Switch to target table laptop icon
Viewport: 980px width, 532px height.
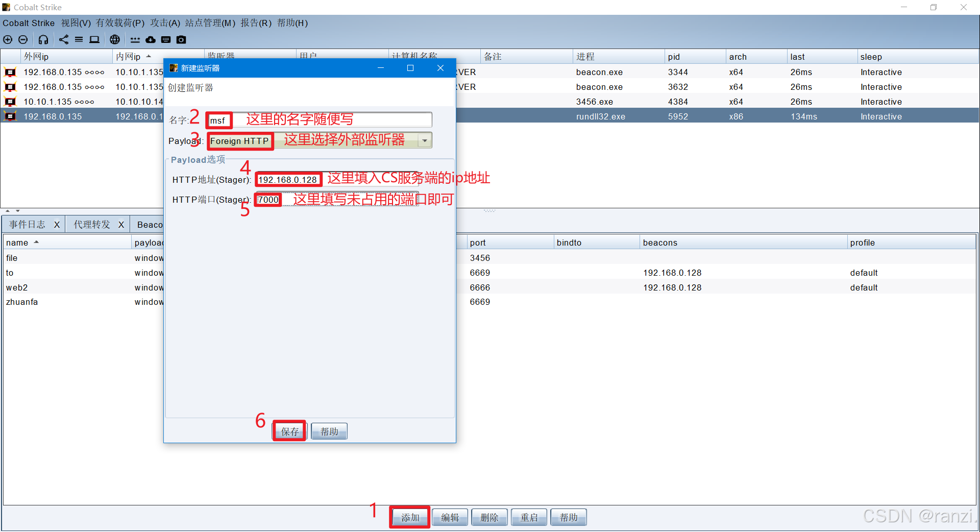coord(94,39)
